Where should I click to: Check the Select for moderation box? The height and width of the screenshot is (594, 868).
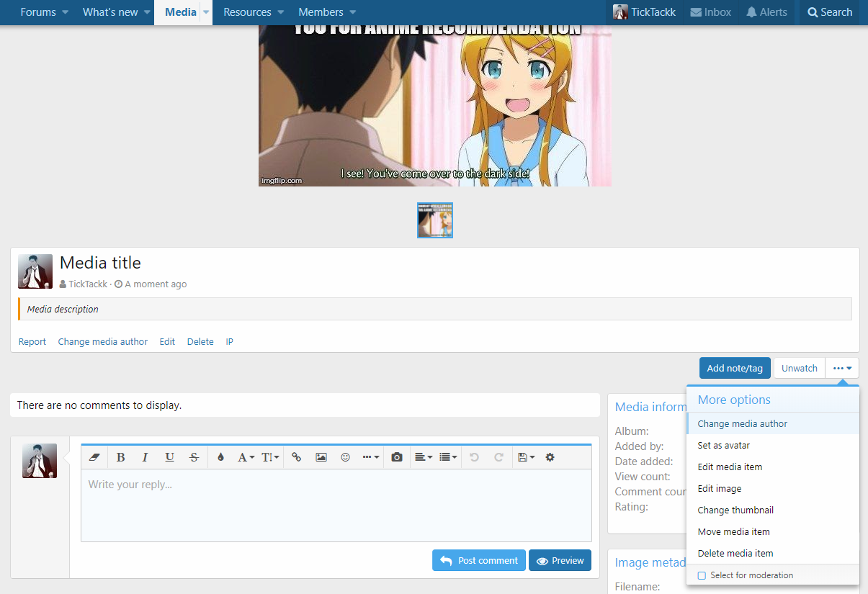pos(702,575)
